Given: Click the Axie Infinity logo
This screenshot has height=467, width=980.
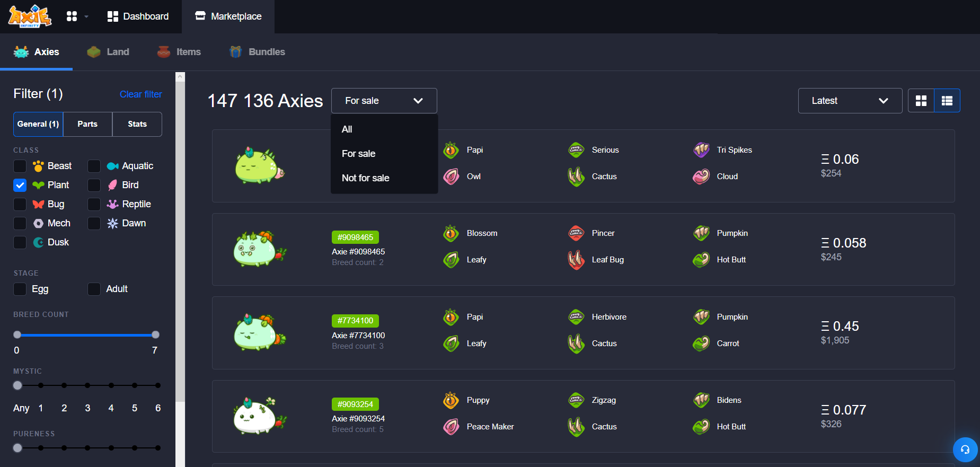Looking at the screenshot, I should (30, 16).
